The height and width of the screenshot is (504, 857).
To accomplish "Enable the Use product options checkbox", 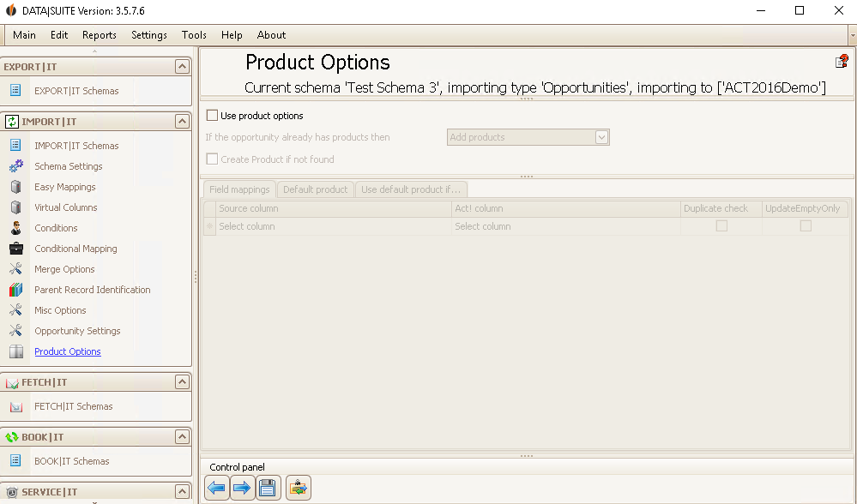I will [x=212, y=115].
